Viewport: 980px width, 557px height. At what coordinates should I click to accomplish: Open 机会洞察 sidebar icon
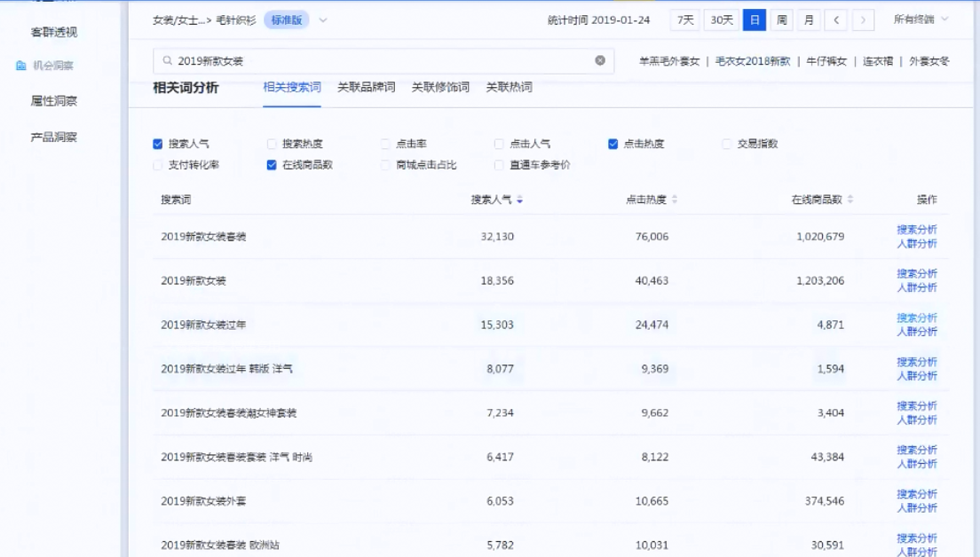(21, 66)
